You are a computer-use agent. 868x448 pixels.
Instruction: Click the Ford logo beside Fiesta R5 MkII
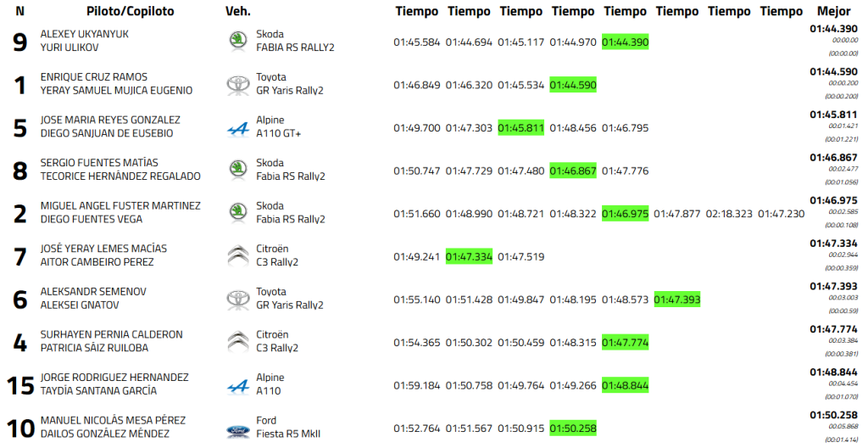[238, 430]
